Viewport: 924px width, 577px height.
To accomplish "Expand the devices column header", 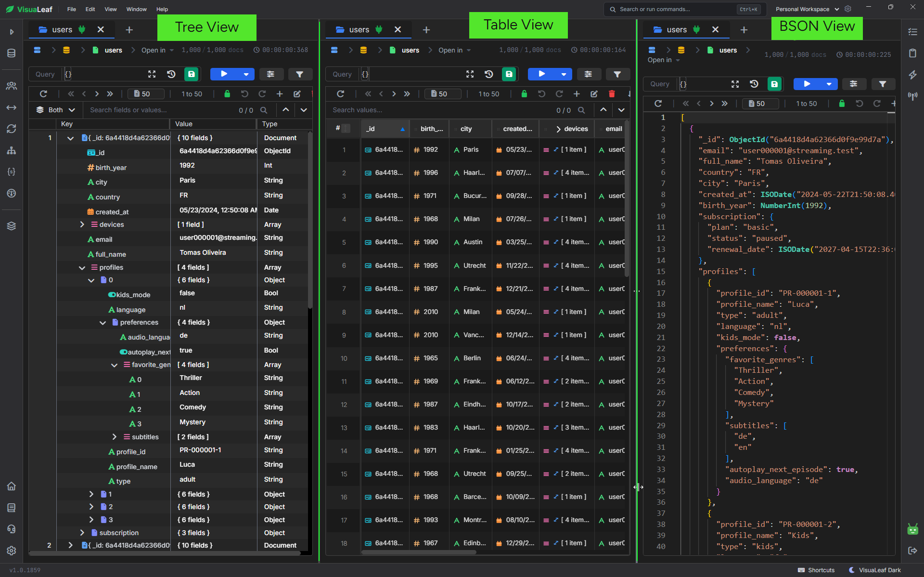I will point(558,129).
